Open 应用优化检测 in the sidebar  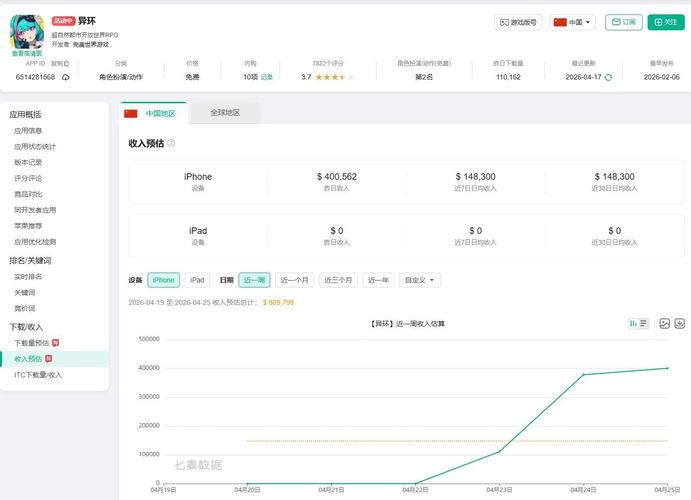[35, 242]
